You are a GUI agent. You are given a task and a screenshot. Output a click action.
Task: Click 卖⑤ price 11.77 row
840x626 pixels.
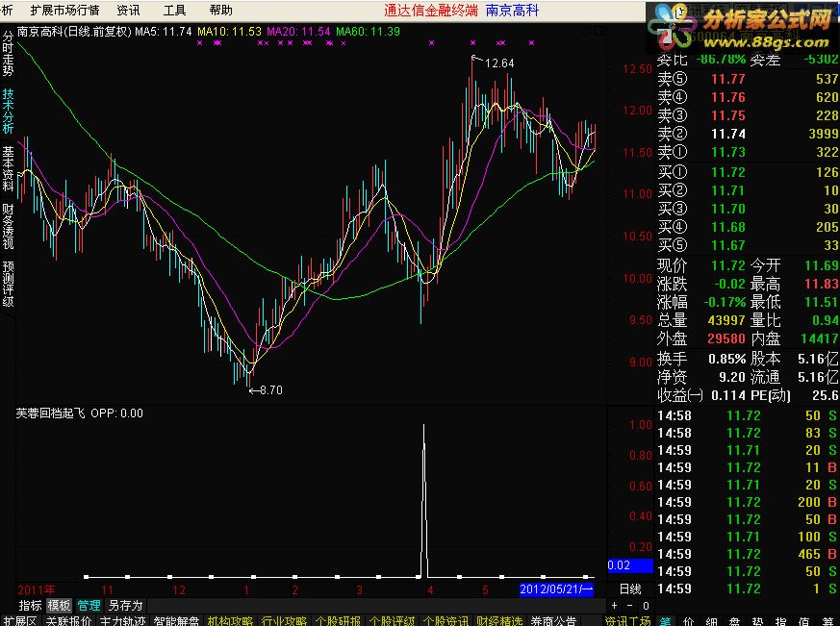pos(748,79)
